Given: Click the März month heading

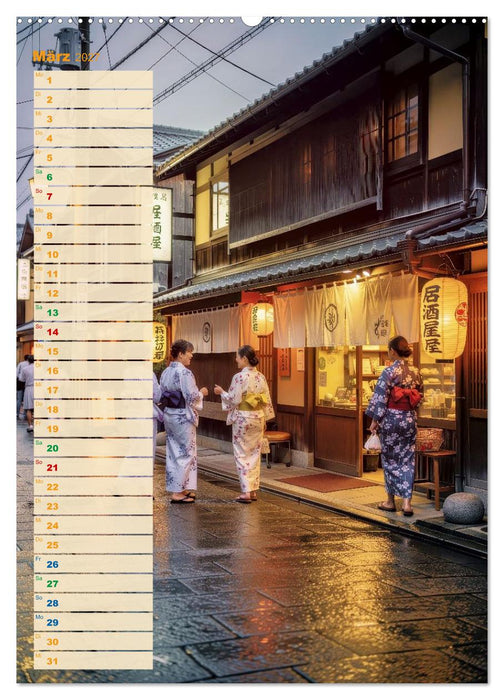Looking at the screenshot, I should (x=51, y=56).
